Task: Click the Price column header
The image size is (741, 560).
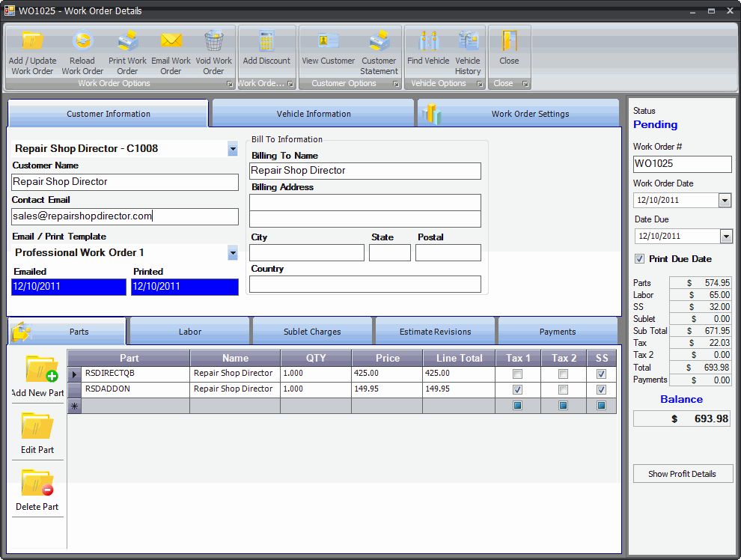Action: coord(387,358)
